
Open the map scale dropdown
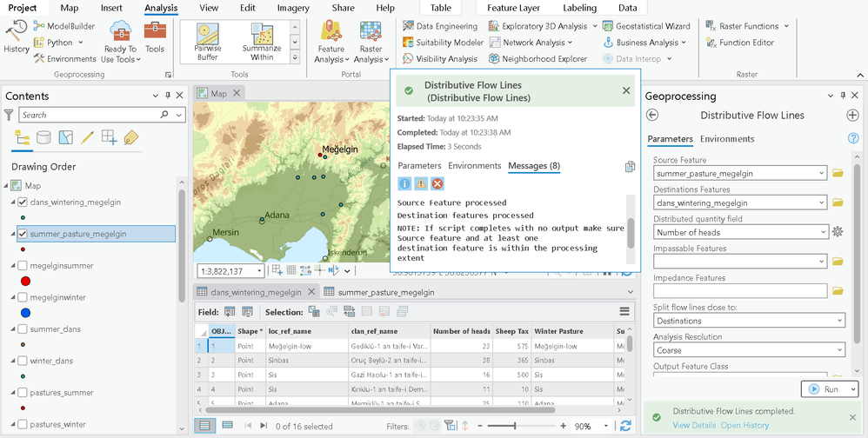pyautogui.click(x=259, y=271)
